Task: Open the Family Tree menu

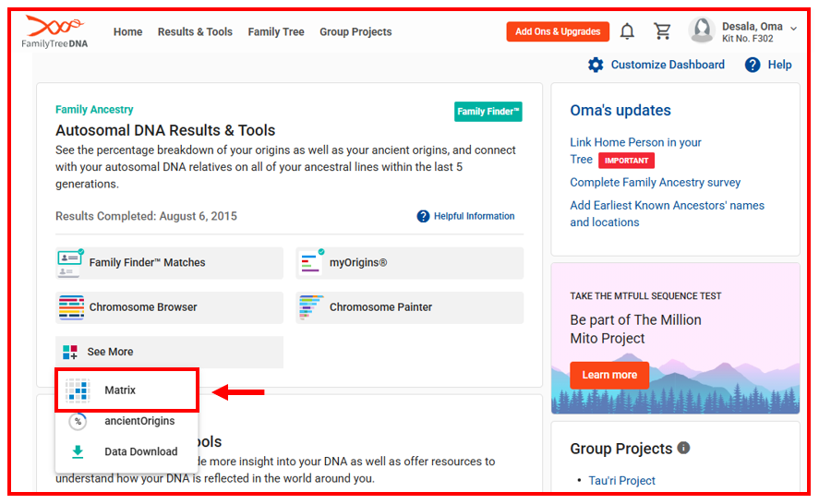Action: pyautogui.click(x=276, y=32)
